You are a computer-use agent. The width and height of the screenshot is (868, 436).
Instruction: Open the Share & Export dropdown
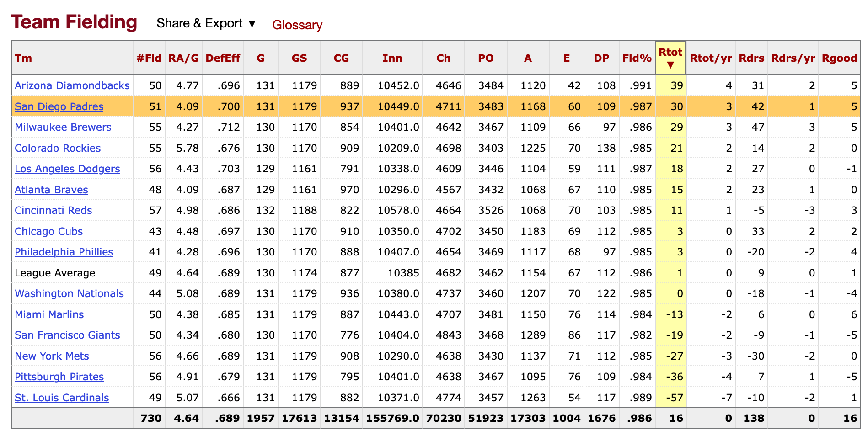(206, 23)
